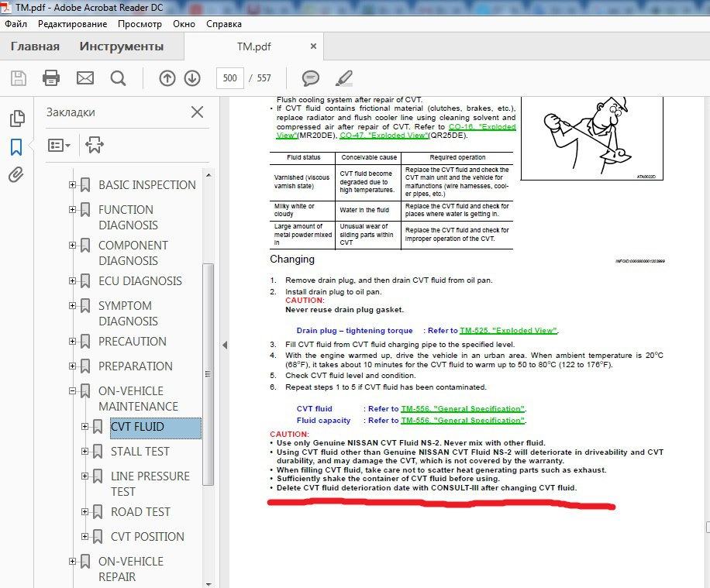The image size is (710, 588).
Task: Expand the STALL TEST bookmark
Action: 85,452
